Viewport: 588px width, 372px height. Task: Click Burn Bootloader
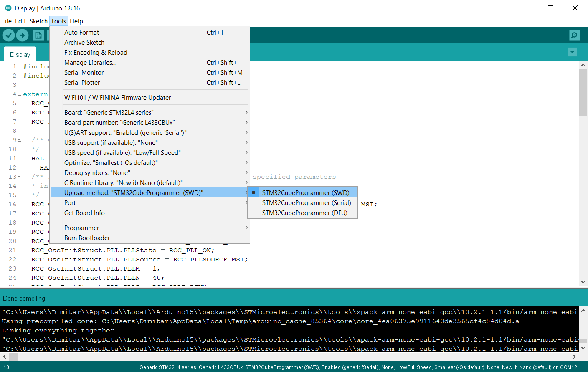tap(150, 238)
